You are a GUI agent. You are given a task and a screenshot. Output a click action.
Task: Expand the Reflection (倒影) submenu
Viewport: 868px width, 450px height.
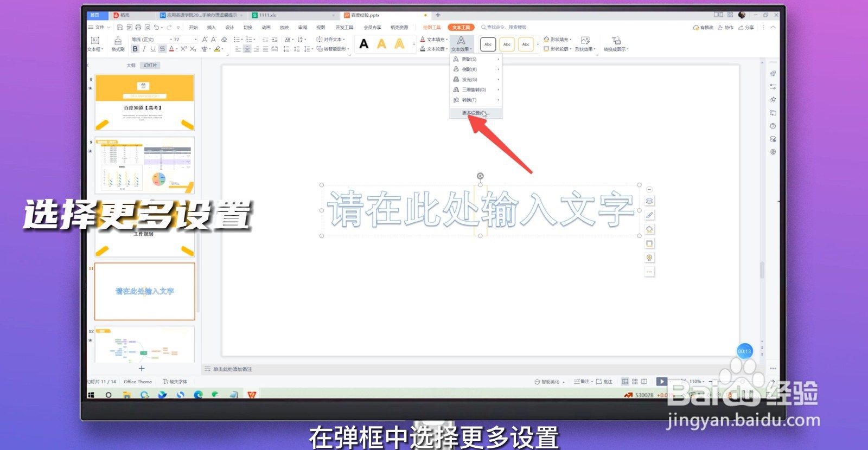pos(476,69)
